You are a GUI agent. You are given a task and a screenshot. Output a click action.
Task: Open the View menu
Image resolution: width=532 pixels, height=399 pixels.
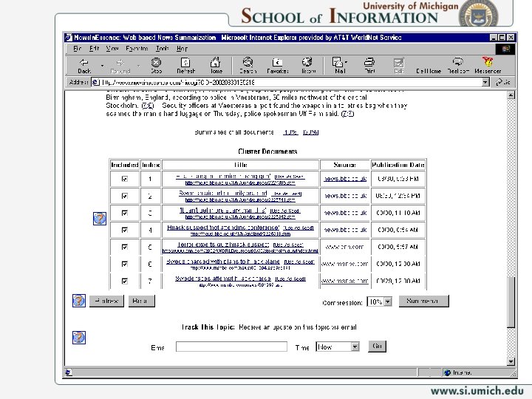pos(112,49)
